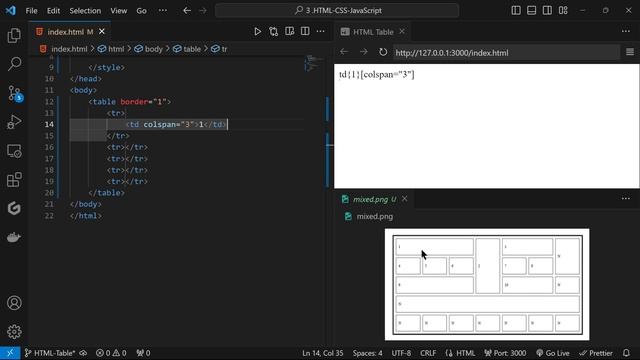
Task: Open Remote Explorer view
Action: [14, 151]
